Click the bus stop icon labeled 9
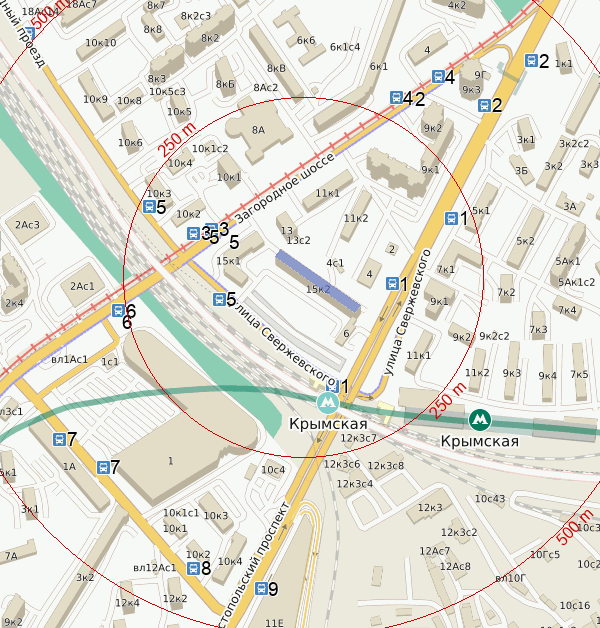 pyautogui.click(x=261, y=588)
